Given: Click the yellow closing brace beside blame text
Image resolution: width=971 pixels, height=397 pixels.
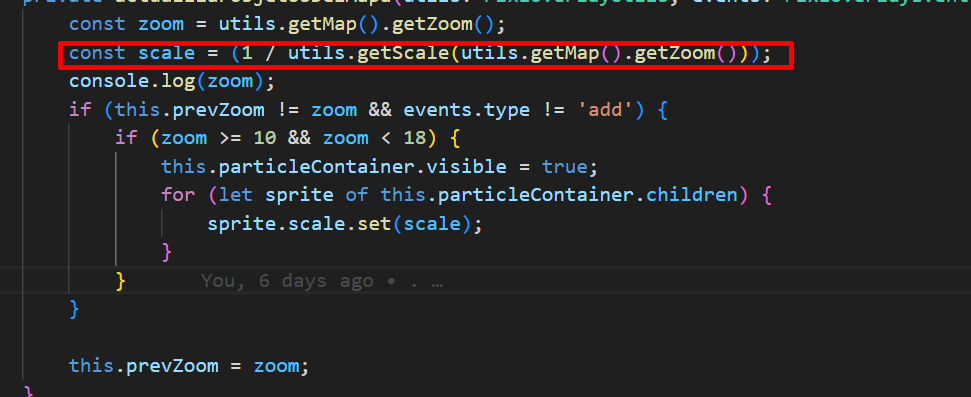Looking at the screenshot, I should click(121, 281).
